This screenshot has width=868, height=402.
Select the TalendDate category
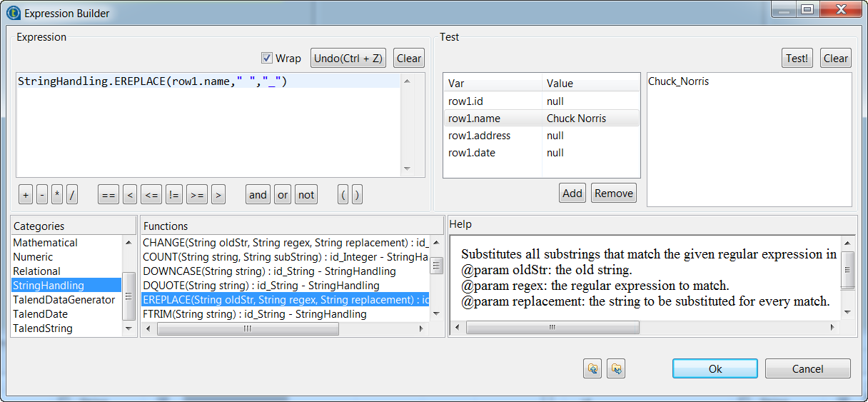pos(66,314)
